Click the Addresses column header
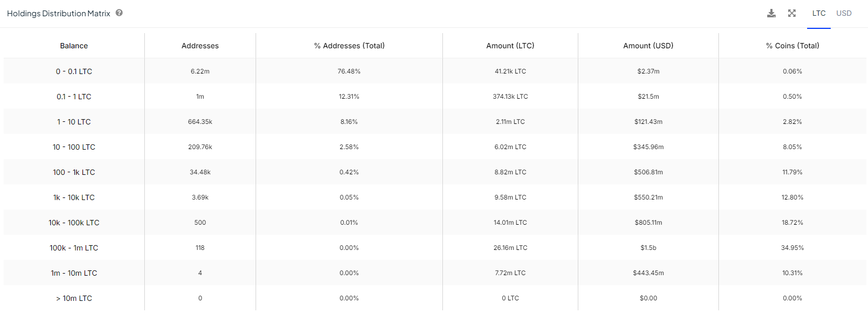Screen dimensions: 868x314 [x=200, y=46]
